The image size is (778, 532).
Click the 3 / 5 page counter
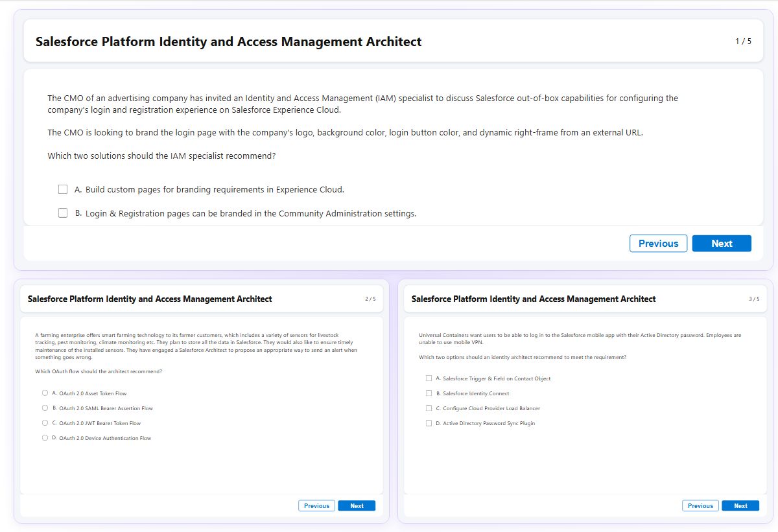click(754, 299)
